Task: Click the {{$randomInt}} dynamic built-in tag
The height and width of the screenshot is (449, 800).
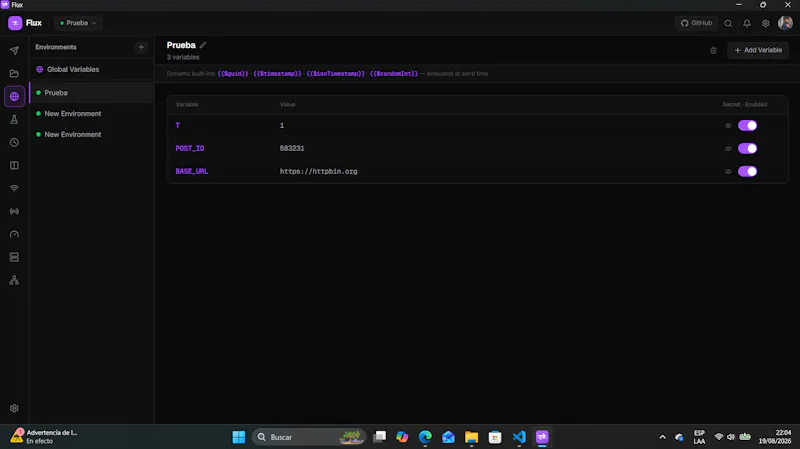Action: click(x=394, y=73)
